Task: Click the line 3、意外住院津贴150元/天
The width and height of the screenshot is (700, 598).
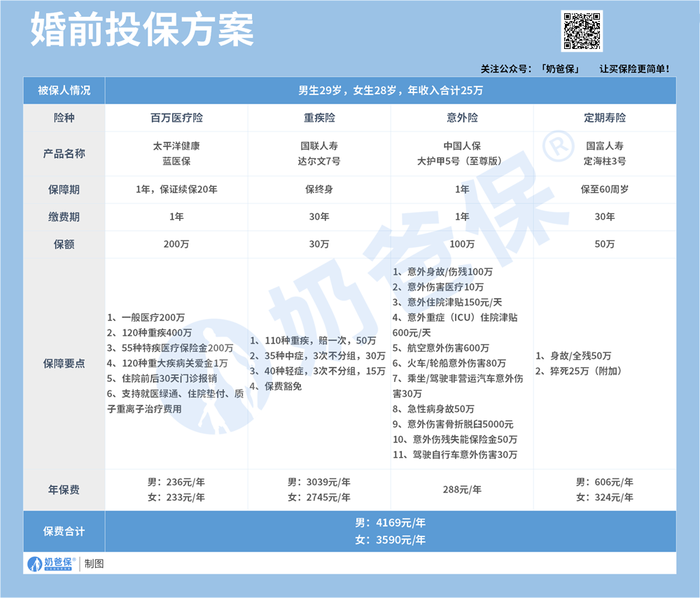Action: 448,302
